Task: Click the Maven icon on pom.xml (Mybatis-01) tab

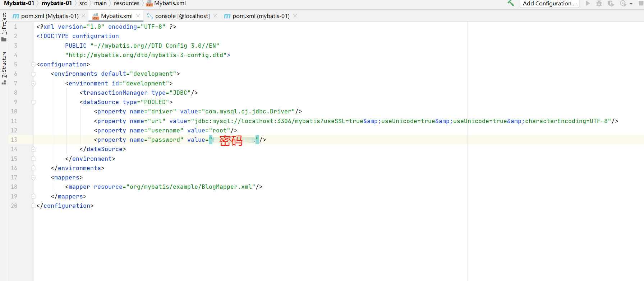Action: click(x=16, y=16)
